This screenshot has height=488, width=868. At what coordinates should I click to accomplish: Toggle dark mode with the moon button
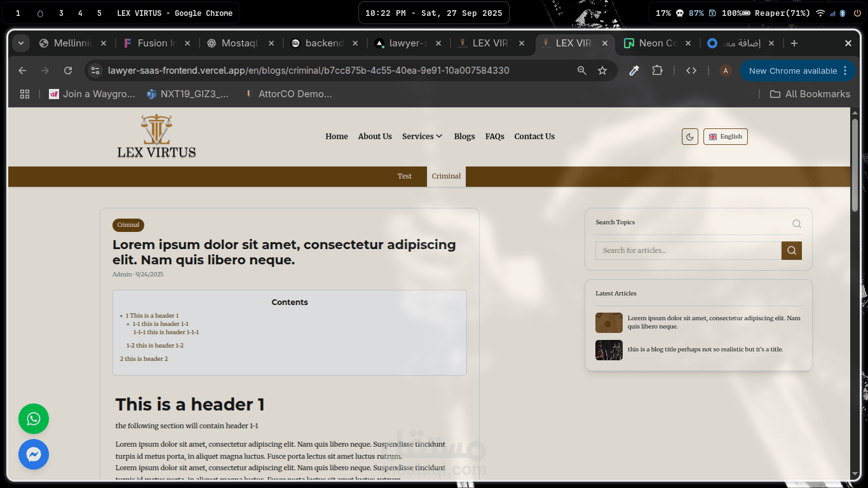coord(690,137)
